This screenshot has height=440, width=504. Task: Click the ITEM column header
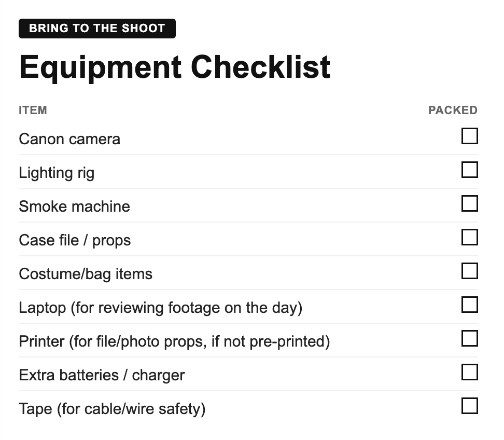point(33,111)
